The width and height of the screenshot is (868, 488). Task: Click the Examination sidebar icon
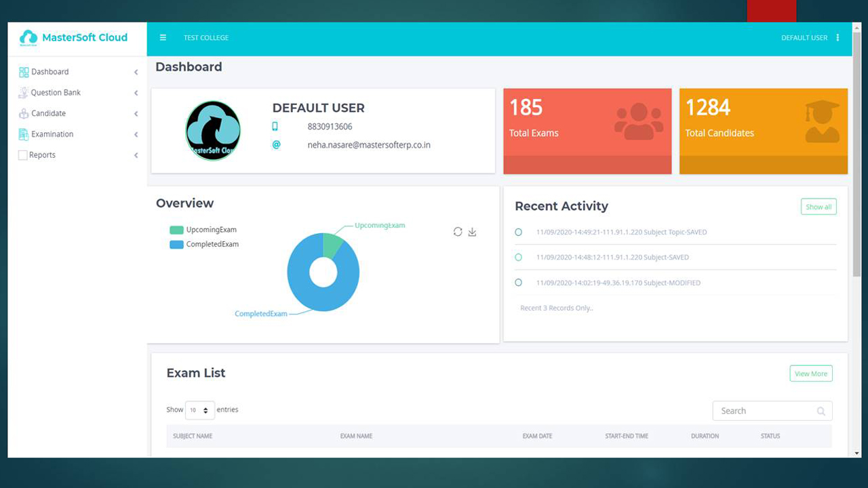point(24,134)
